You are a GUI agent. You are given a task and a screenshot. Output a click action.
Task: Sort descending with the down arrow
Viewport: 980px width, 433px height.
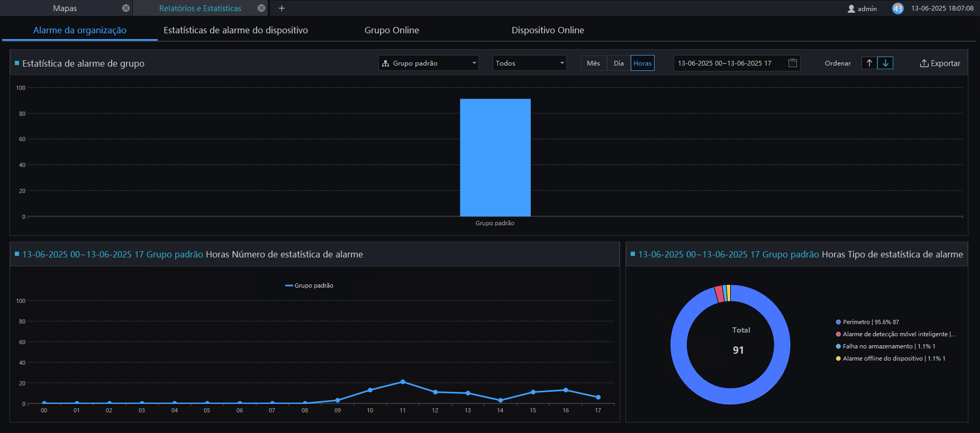[885, 63]
